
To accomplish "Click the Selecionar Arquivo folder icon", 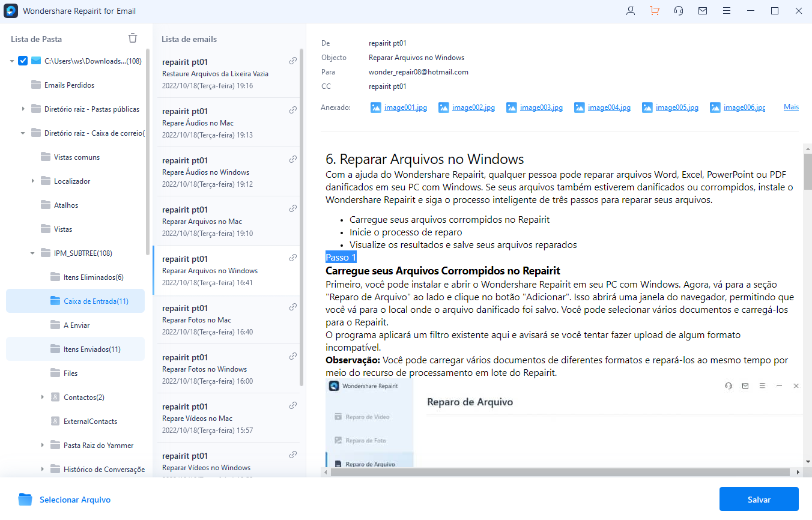I will [25, 500].
